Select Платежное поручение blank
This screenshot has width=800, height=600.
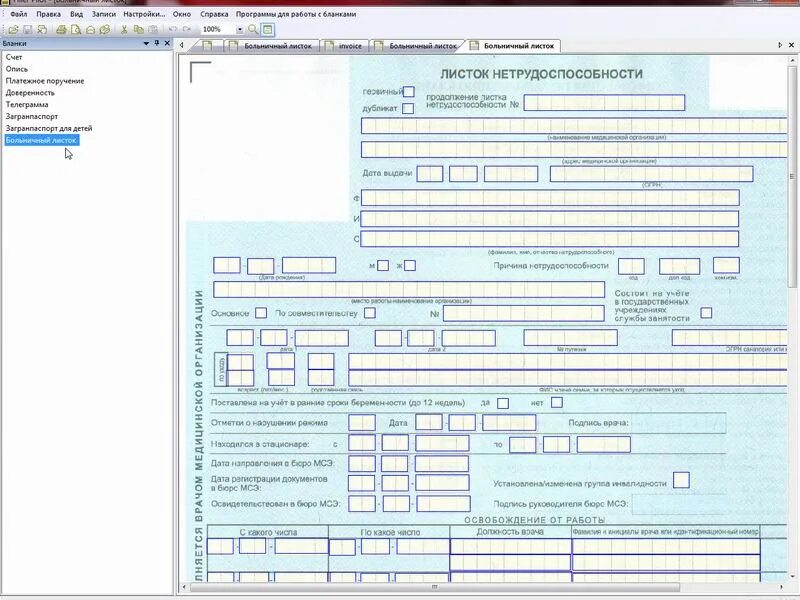coord(45,81)
